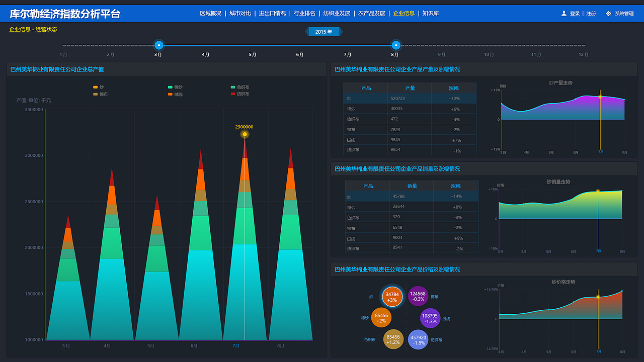This screenshot has height=362, width=644.
Task: Toggle the 纺织布 legend series
Action: point(240,94)
